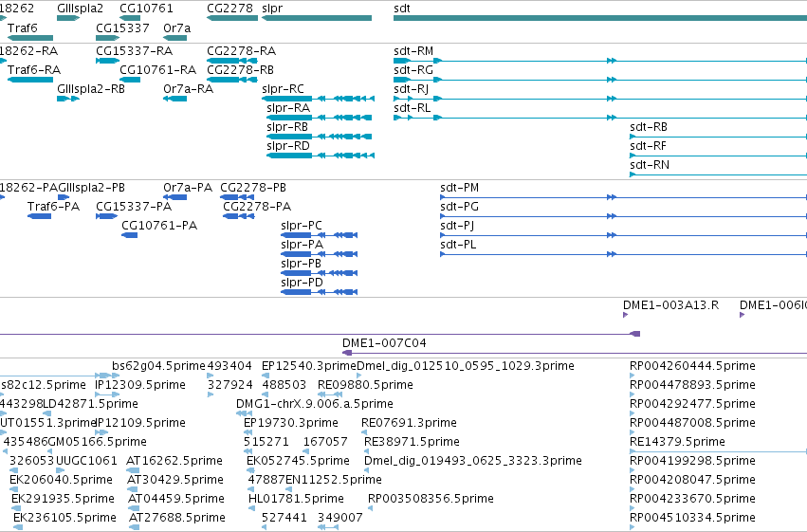
Task: Select the slpr-PB protein label
Action: pos(301,264)
